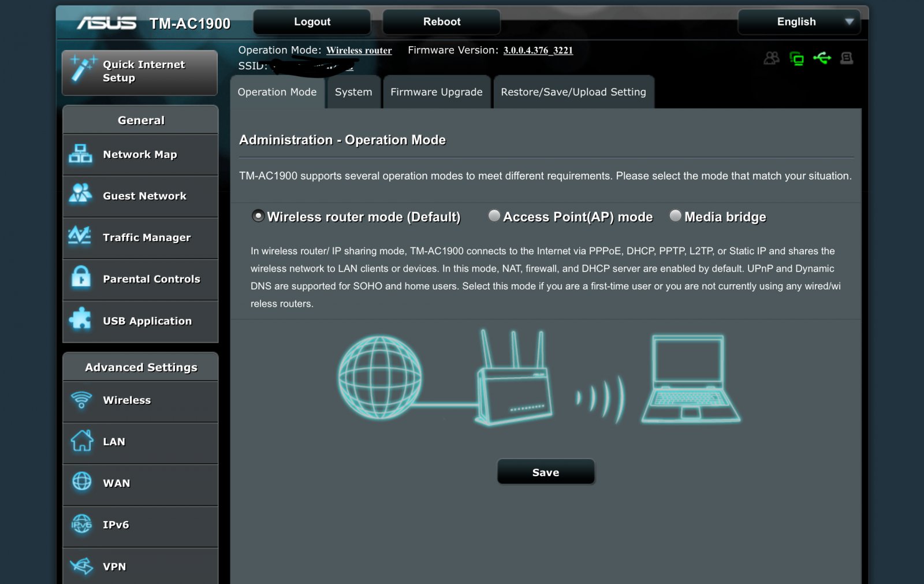Switch to the Firmware Upgrade tab
This screenshot has height=584, width=924.
(x=436, y=92)
